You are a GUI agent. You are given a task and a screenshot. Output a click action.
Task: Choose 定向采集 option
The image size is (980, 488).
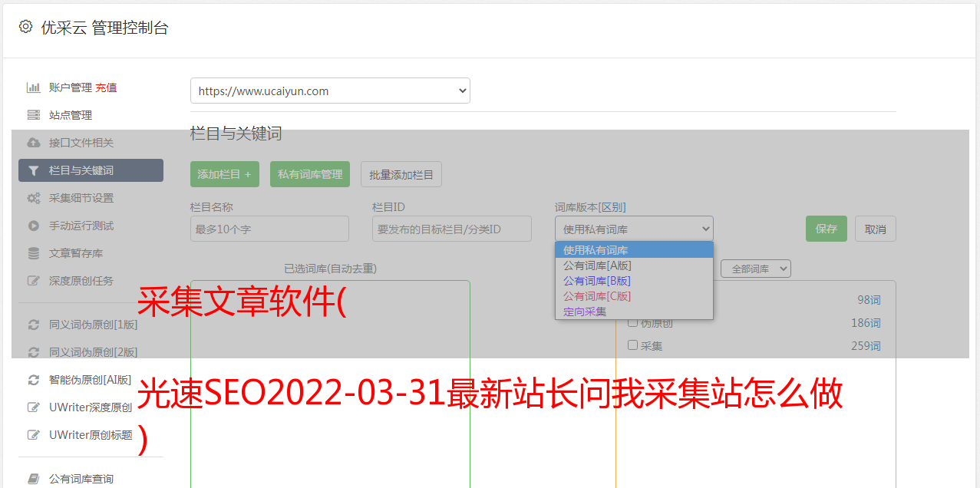pyautogui.click(x=634, y=312)
